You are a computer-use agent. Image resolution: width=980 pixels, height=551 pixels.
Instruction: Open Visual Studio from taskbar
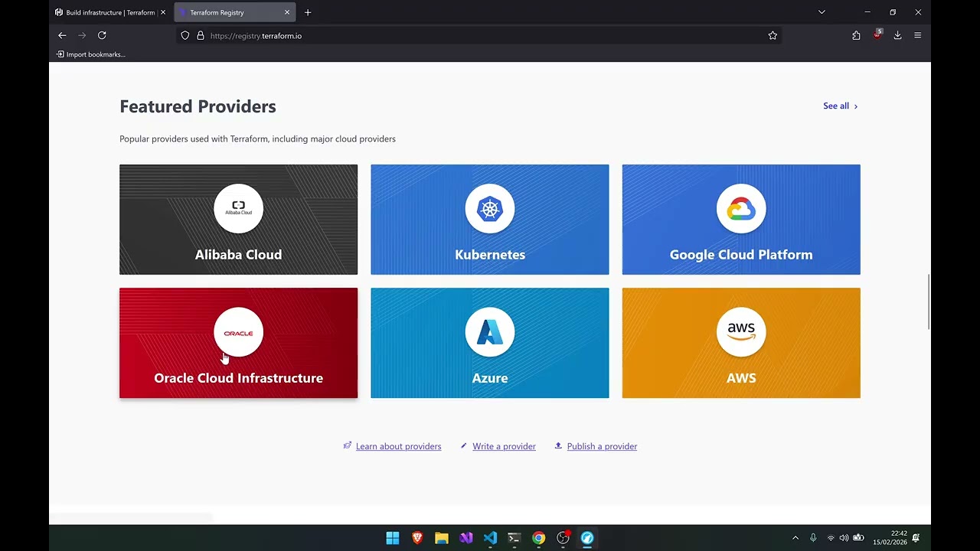pos(466,538)
